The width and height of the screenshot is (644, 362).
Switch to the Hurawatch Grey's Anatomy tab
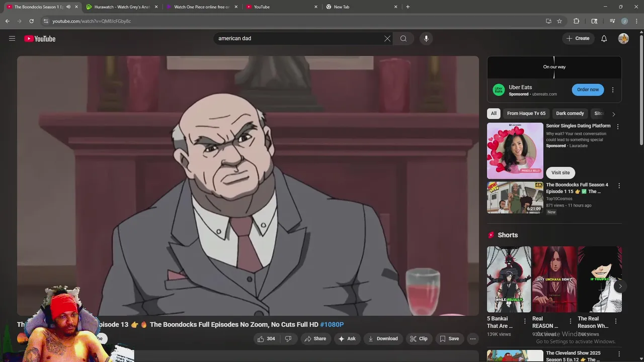[x=122, y=7]
